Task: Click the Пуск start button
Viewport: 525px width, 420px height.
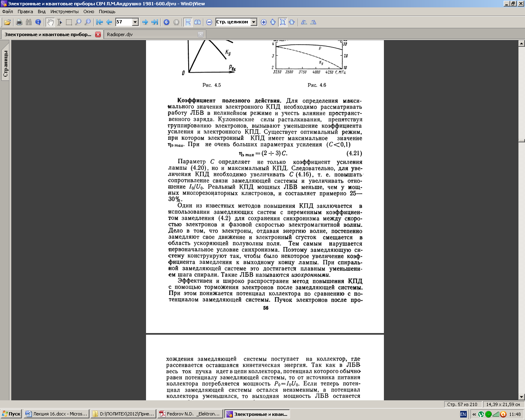Action: point(11,414)
